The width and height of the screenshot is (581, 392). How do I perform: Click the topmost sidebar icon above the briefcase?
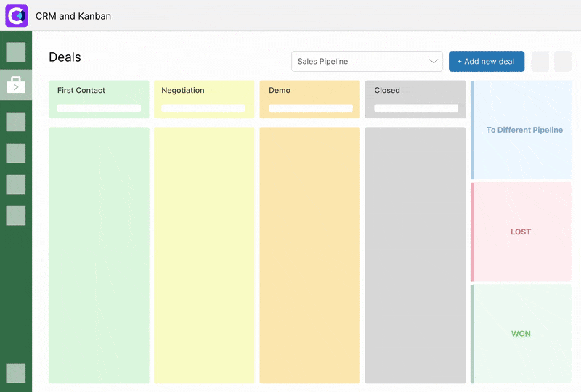pyautogui.click(x=16, y=52)
